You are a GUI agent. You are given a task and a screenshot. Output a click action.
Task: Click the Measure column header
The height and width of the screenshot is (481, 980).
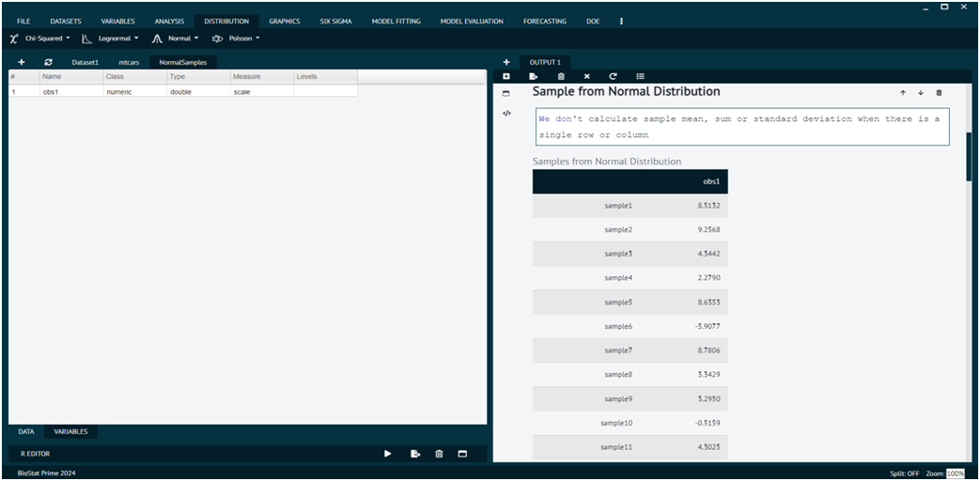[262, 76]
